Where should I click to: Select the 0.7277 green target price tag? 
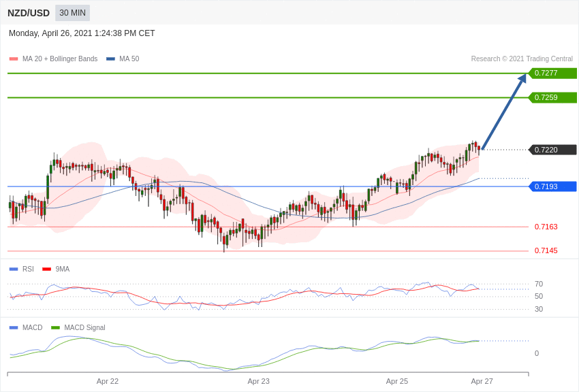coord(552,73)
